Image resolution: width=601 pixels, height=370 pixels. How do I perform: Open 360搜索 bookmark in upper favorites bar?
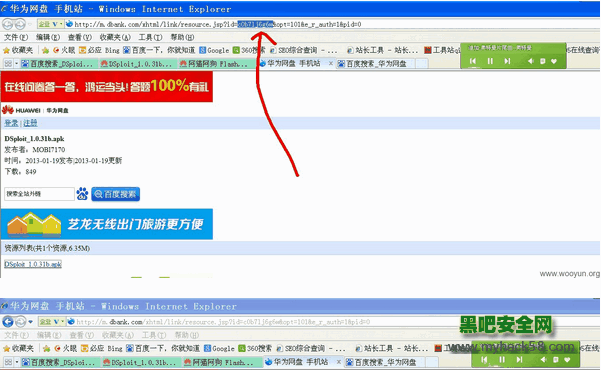click(x=249, y=50)
